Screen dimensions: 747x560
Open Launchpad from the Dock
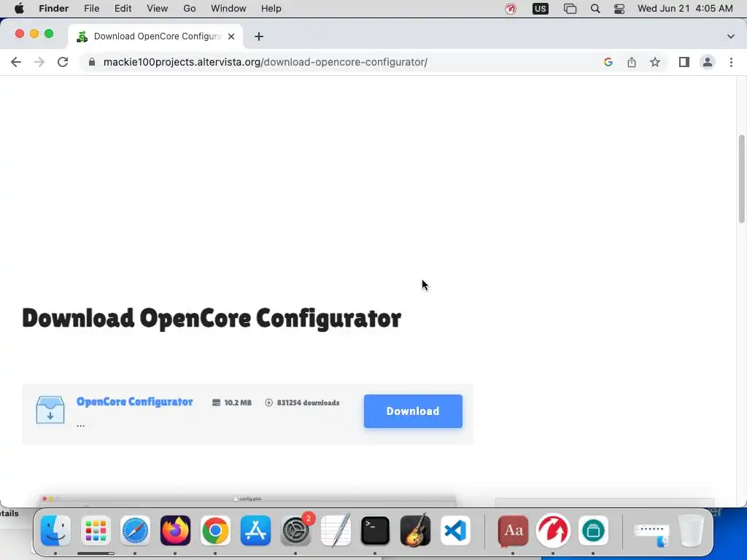(96, 531)
